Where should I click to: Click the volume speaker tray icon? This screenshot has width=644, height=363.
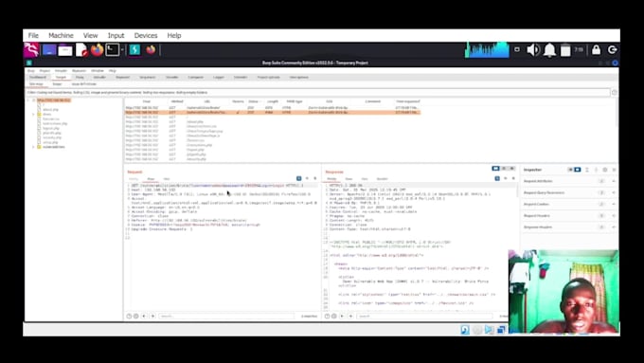click(532, 49)
